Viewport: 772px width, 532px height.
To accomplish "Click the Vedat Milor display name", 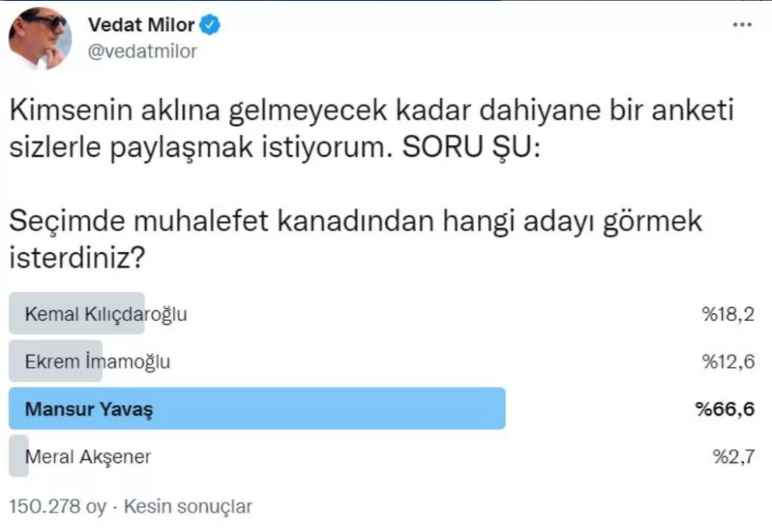I will coord(141,25).
